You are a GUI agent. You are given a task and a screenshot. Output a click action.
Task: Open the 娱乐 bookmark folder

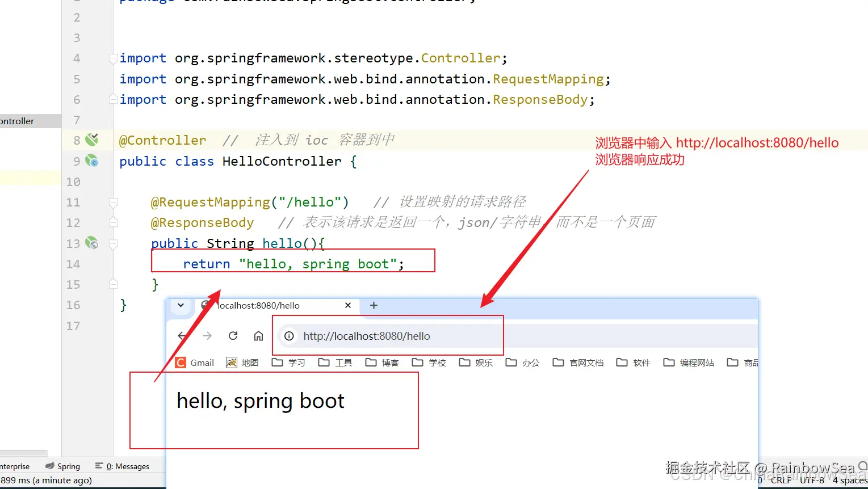click(x=476, y=362)
